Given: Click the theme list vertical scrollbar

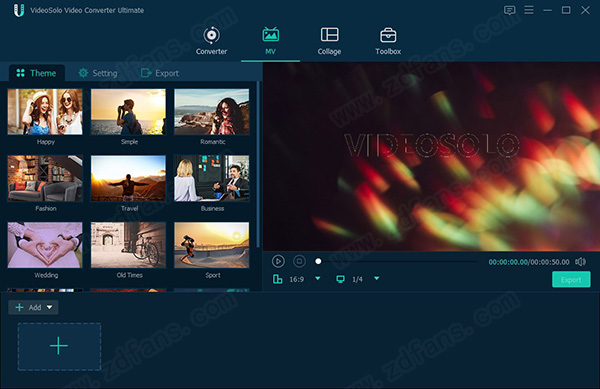Looking at the screenshot, I should (x=259, y=164).
